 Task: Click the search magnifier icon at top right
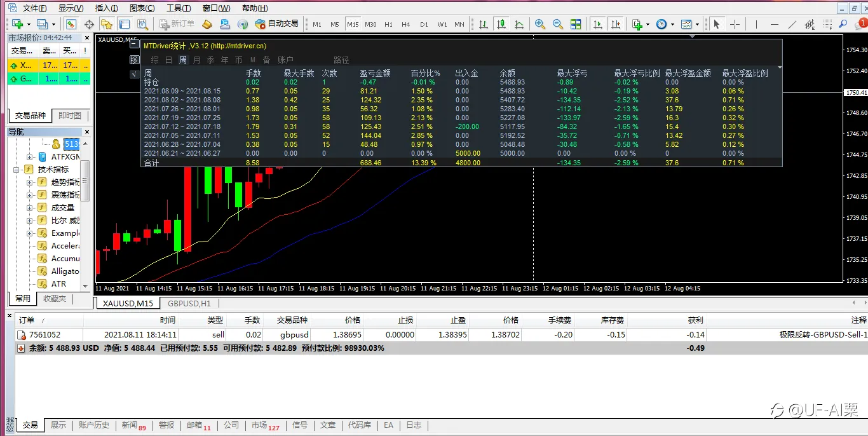coord(843,24)
